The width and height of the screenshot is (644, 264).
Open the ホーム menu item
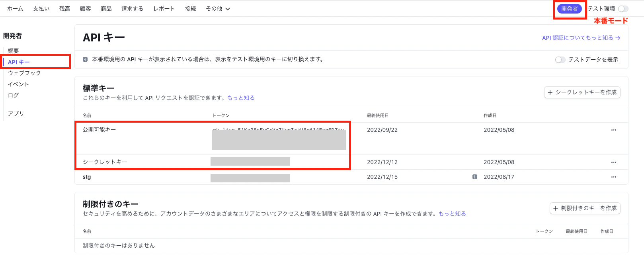[15, 9]
